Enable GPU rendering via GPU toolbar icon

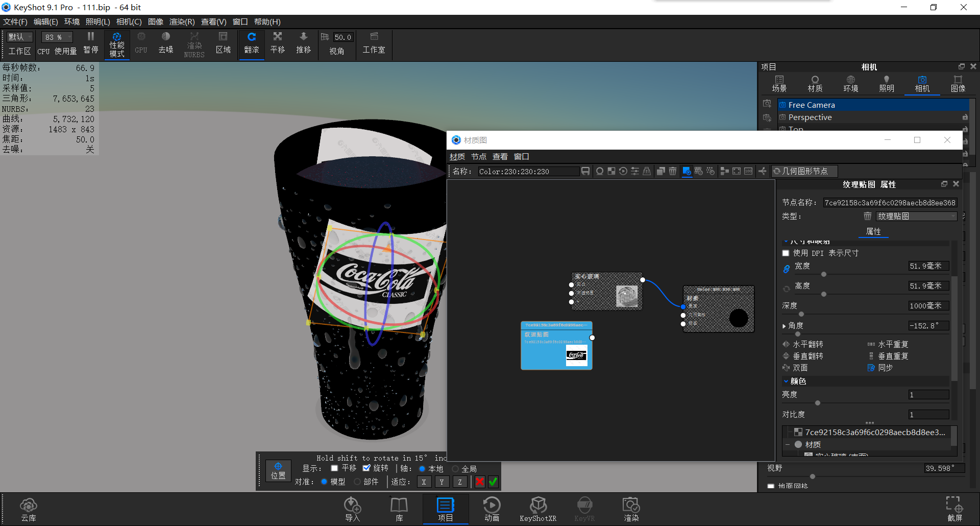point(141,44)
